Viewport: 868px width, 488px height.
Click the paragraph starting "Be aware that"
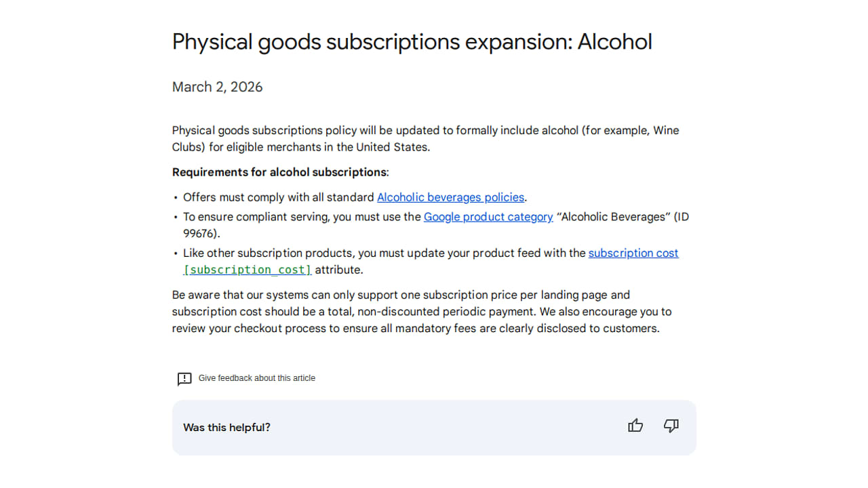click(400, 296)
